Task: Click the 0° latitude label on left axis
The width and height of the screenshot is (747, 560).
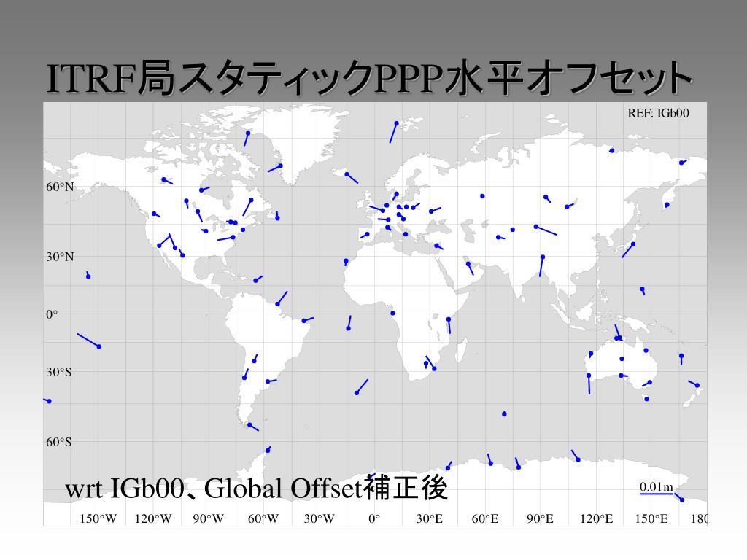Action: point(52,314)
